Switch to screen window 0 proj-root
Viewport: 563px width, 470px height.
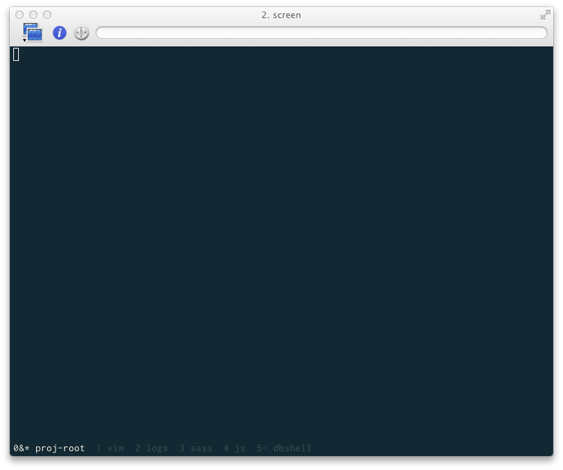[x=49, y=448]
